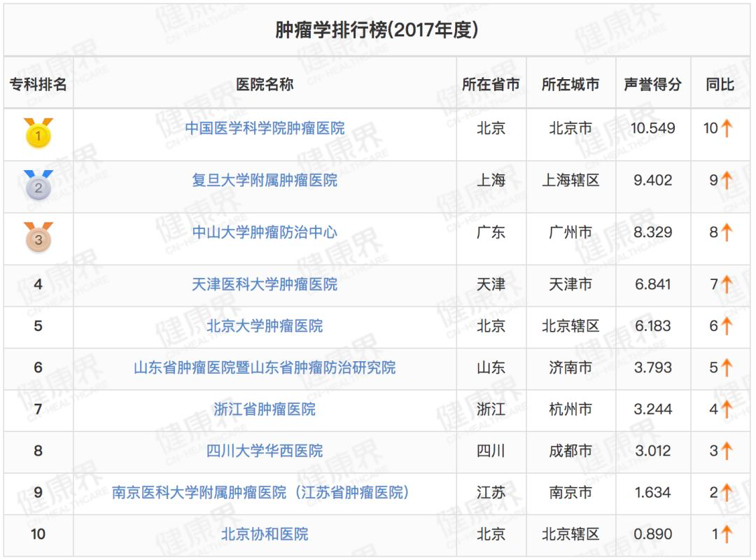Screen dimensions: 756x560
Task: Click the 同比 column header
Action: click(x=720, y=85)
